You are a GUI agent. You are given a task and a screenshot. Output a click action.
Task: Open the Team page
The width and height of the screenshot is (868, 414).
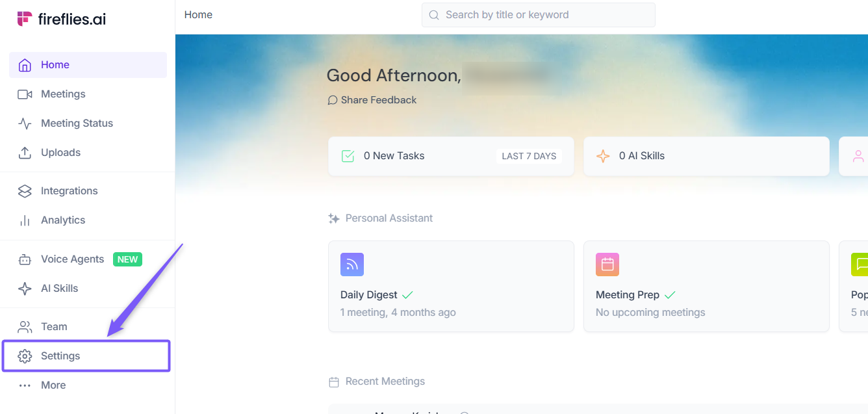(88, 327)
